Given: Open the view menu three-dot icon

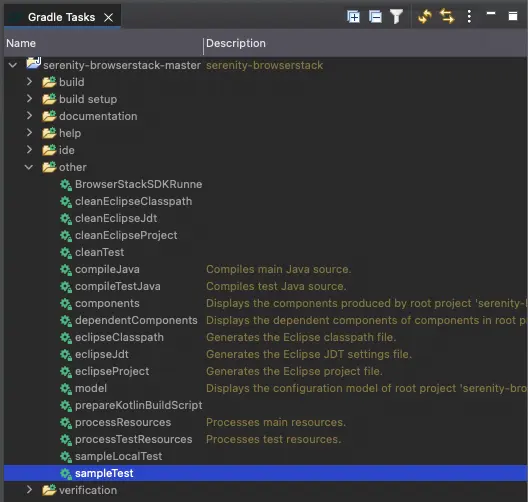Looking at the screenshot, I should point(469,16).
